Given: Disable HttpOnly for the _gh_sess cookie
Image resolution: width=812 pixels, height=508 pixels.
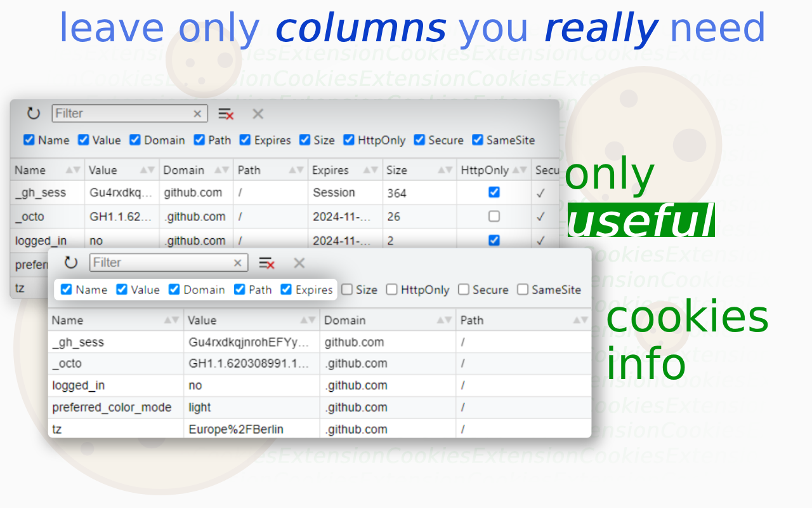Looking at the screenshot, I should 493,191.
